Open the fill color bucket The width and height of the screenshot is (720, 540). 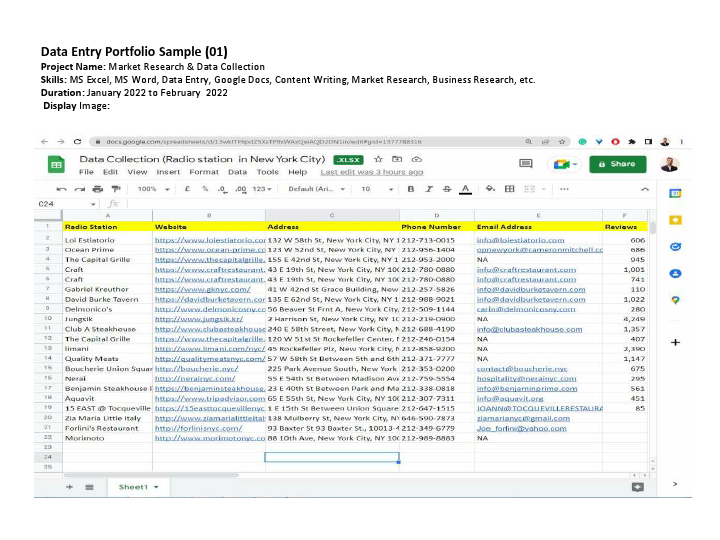(x=490, y=189)
